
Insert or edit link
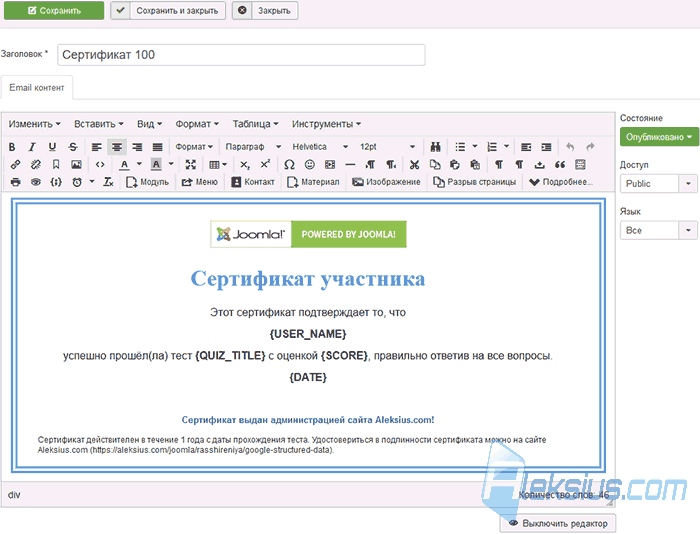click(15, 165)
